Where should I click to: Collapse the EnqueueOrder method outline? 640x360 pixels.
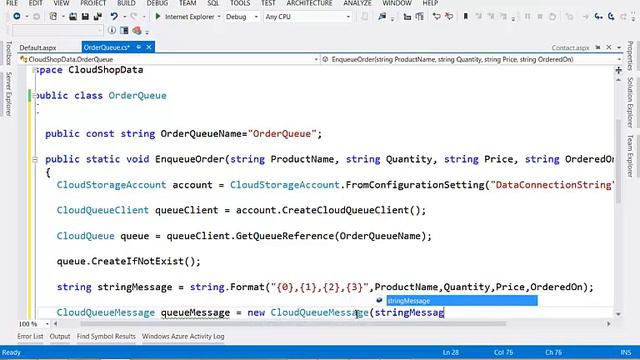coord(35,160)
